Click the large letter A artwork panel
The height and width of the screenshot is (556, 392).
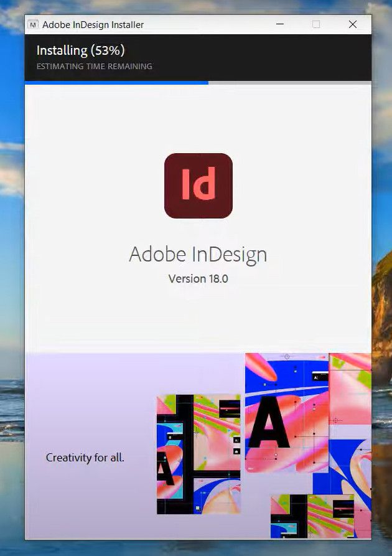[287, 413]
